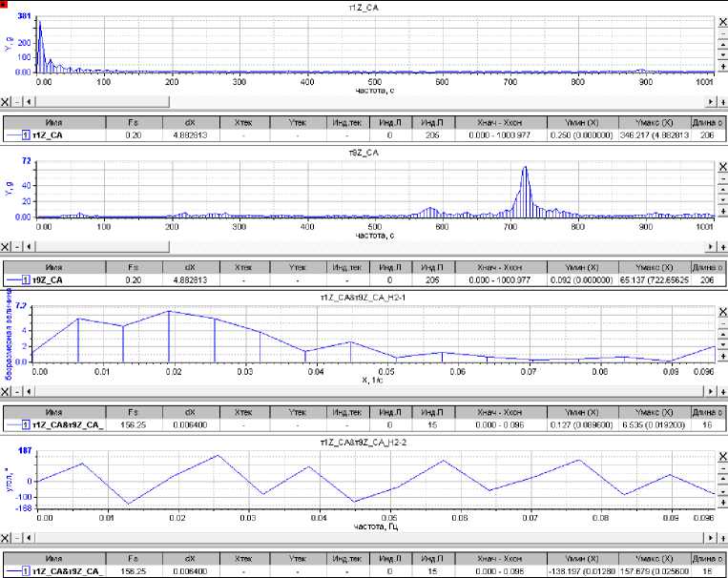The image size is (728, 578).
Task: Click the т1Z_CA&т9Z_CA_H2-2 graph title
Action: (x=364, y=443)
